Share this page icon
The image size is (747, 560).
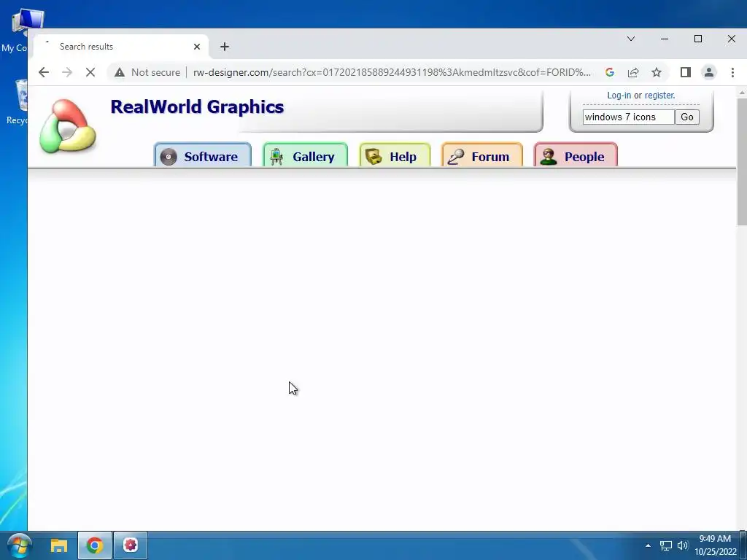pos(633,72)
